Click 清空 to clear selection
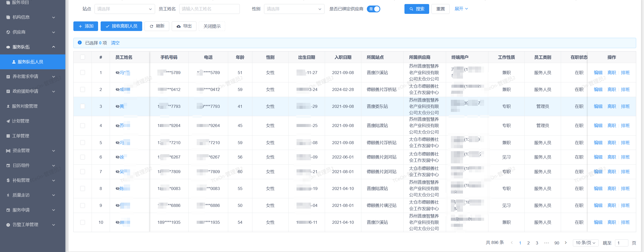 pyautogui.click(x=115, y=43)
